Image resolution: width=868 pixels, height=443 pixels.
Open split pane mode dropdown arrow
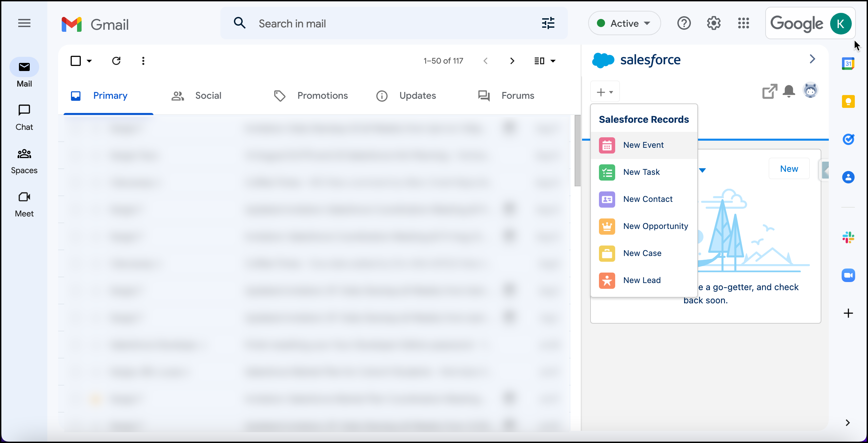tap(553, 61)
